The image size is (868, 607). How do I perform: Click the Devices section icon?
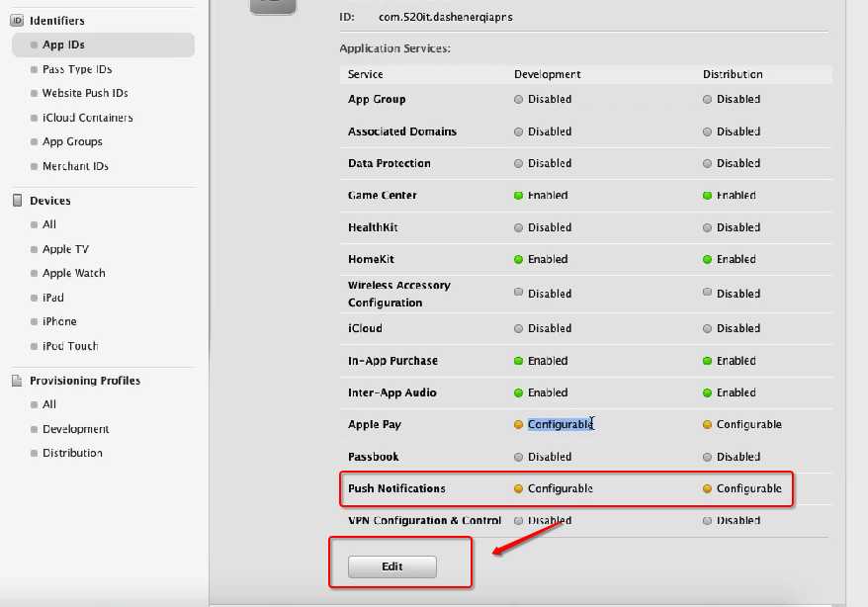[17, 201]
